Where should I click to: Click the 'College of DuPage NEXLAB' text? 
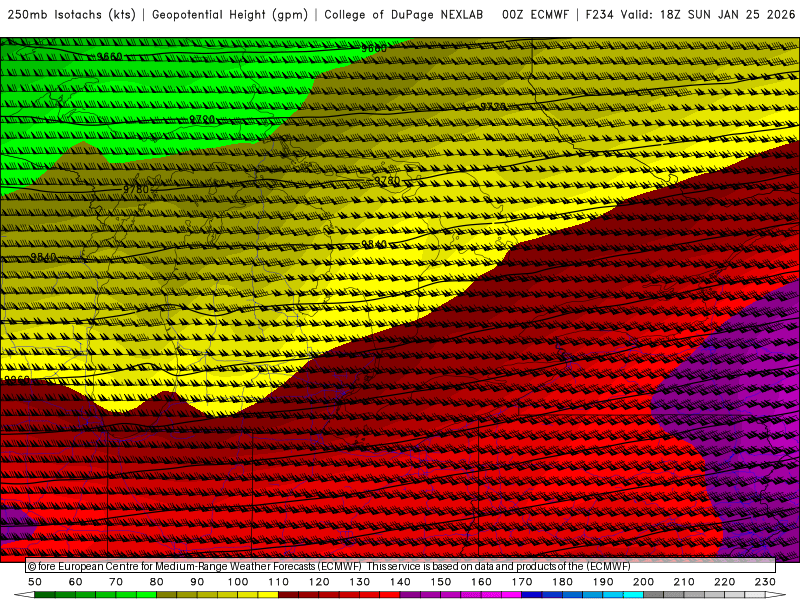pyautogui.click(x=404, y=15)
